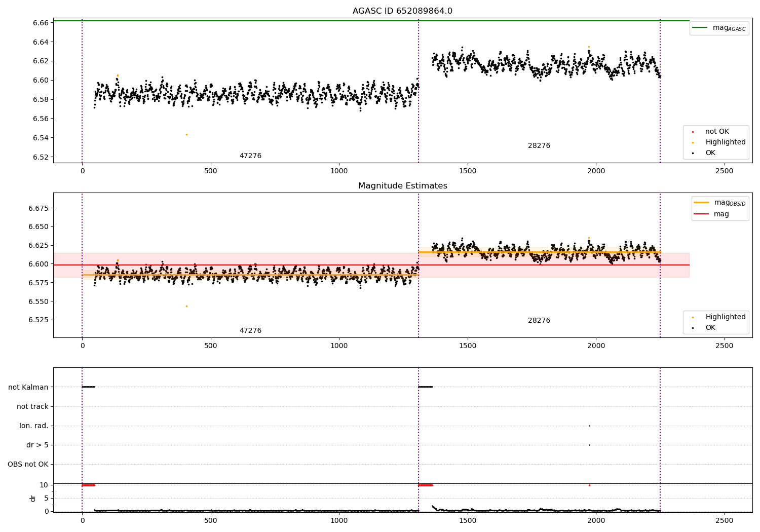Click the '2500' x-axis tick of the bottom plot
The width and height of the screenshot is (760, 532).
pyautogui.click(x=724, y=520)
